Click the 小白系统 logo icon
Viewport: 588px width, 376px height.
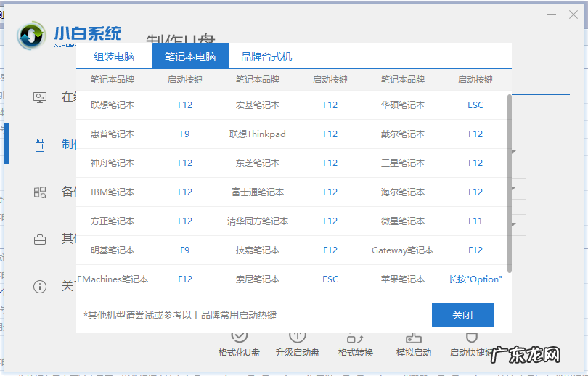point(32,36)
